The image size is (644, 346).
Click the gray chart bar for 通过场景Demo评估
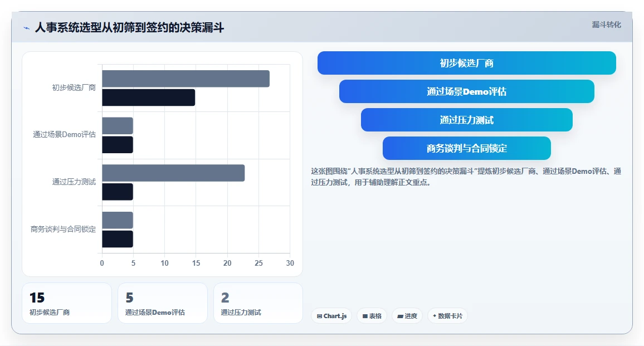[118, 126]
